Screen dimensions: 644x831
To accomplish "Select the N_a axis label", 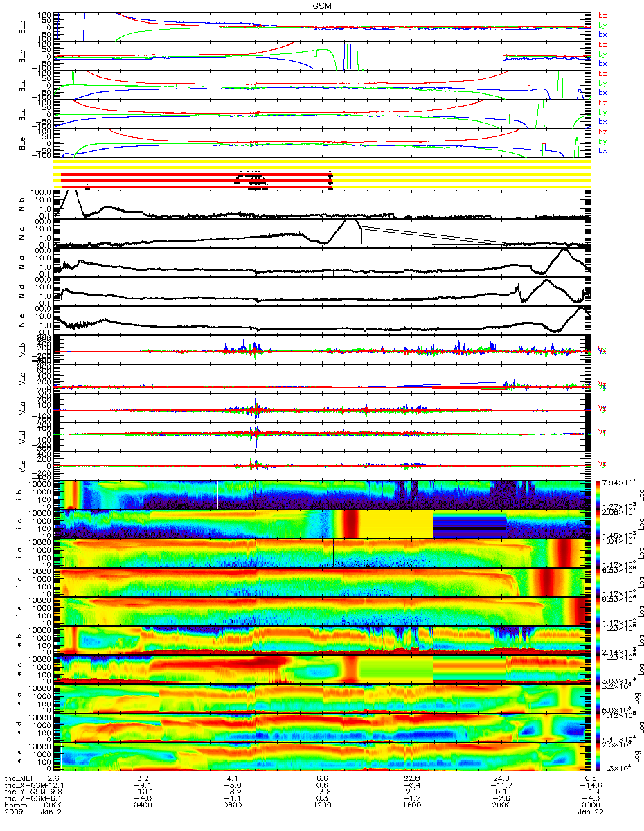I will coord(22,262).
